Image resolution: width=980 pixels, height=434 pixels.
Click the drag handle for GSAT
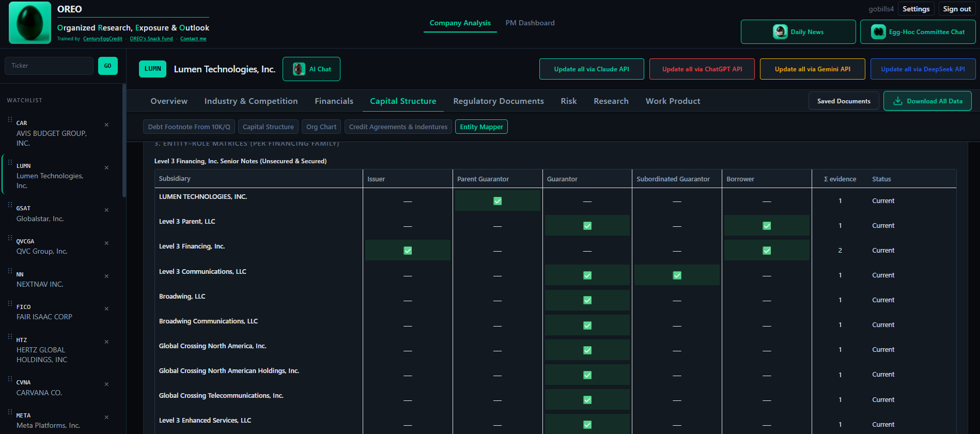coord(10,205)
